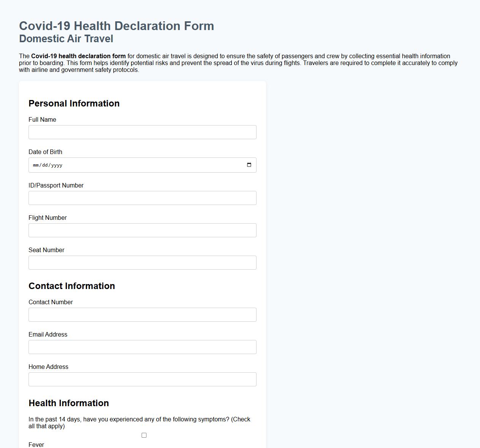Click the Contact Information section heading

click(72, 286)
